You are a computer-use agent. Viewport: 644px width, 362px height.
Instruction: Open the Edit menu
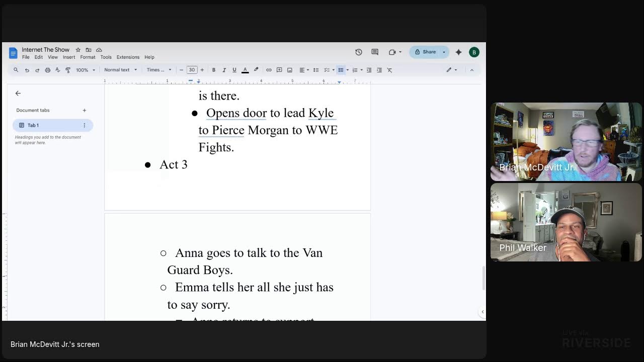coord(39,57)
